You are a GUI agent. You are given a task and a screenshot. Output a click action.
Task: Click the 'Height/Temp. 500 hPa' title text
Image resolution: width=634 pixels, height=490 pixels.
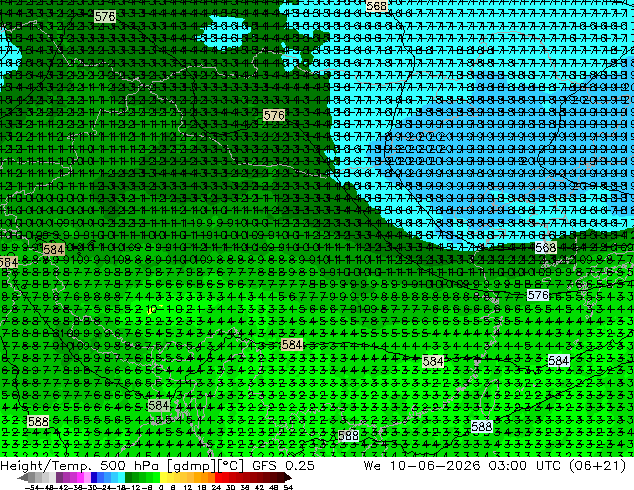pyautogui.click(x=80, y=465)
